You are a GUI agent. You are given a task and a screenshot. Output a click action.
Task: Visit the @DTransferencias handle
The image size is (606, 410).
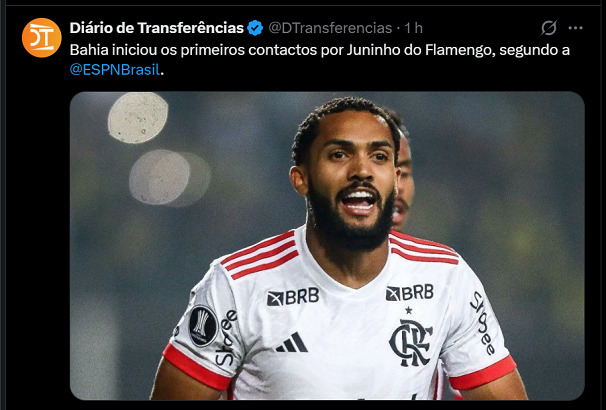[330, 28]
